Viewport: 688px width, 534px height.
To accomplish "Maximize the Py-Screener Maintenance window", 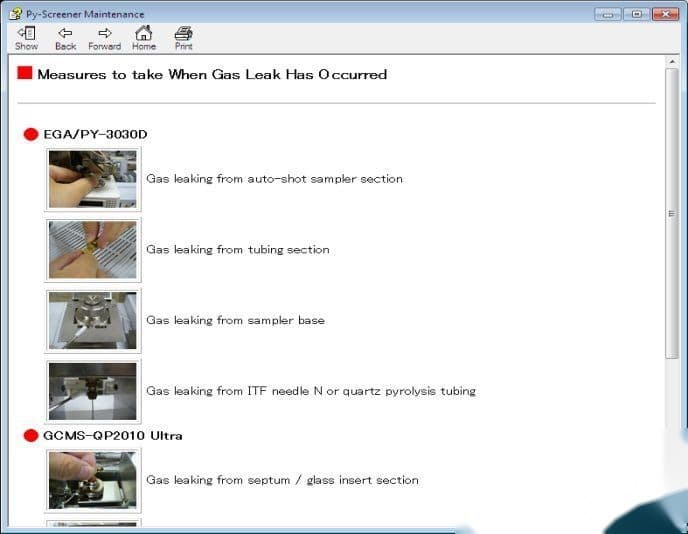I will [636, 14].
